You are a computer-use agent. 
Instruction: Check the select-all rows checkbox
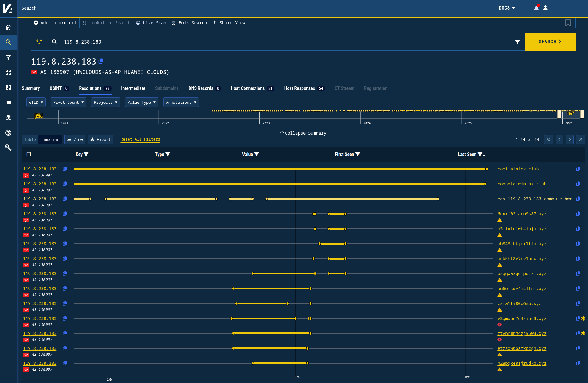coord(29,154)
